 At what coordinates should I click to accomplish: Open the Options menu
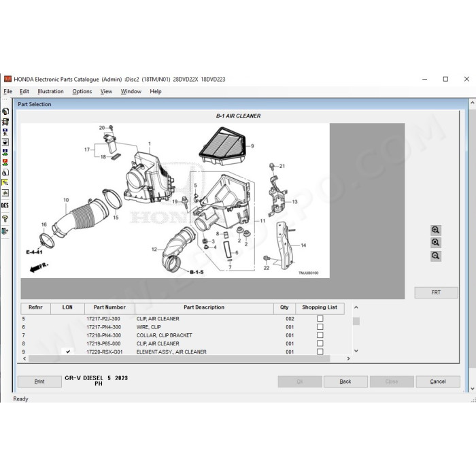82,91
